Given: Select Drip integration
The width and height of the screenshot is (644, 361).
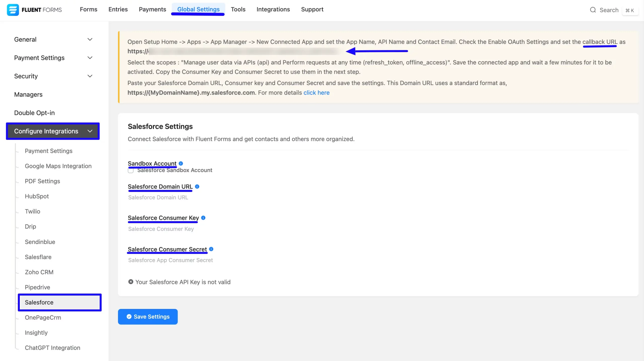Looking at the screenshot, I should [30, 226].
